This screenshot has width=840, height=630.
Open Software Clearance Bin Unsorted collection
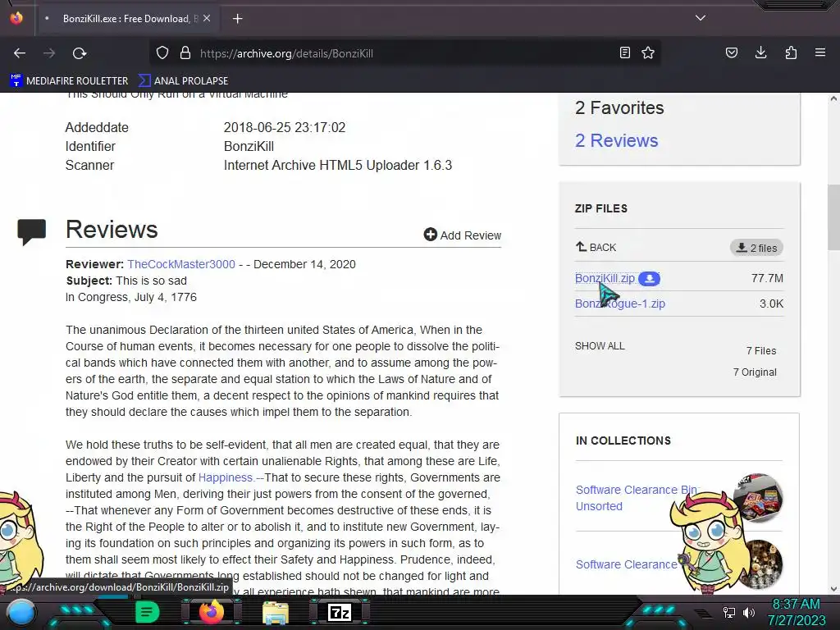[x=637, y=498]
